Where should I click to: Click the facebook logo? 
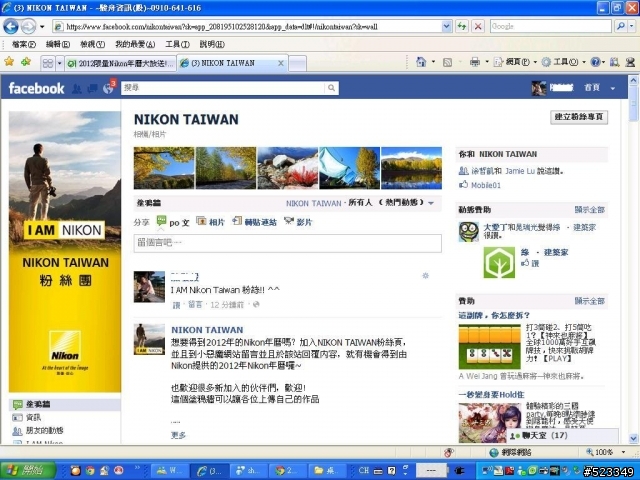36,88
